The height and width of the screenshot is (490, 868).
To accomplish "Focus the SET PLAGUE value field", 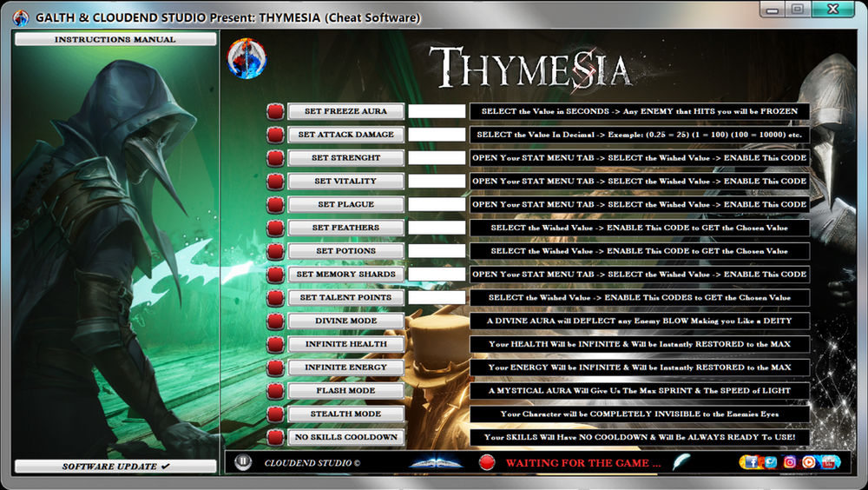I will 437,204.
